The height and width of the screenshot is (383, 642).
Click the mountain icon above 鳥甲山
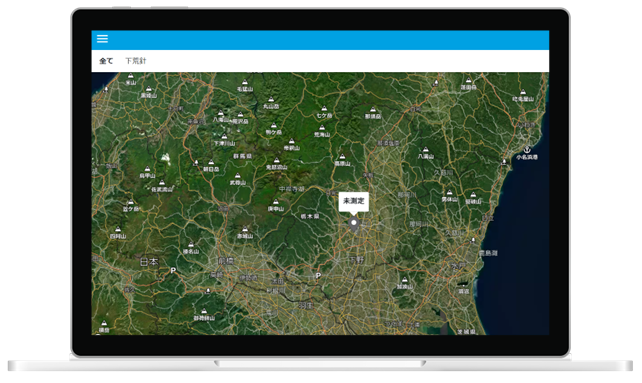coord(147,169)
